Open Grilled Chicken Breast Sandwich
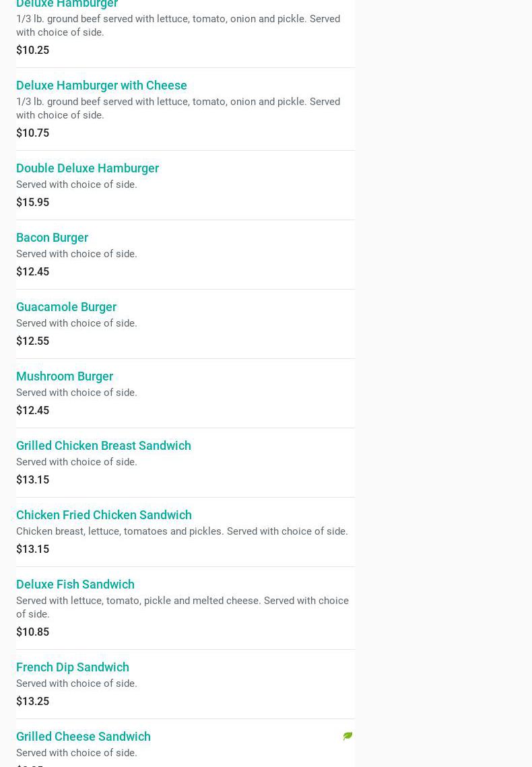Viewport: 532px width, 767px height. tap(104, 446)
